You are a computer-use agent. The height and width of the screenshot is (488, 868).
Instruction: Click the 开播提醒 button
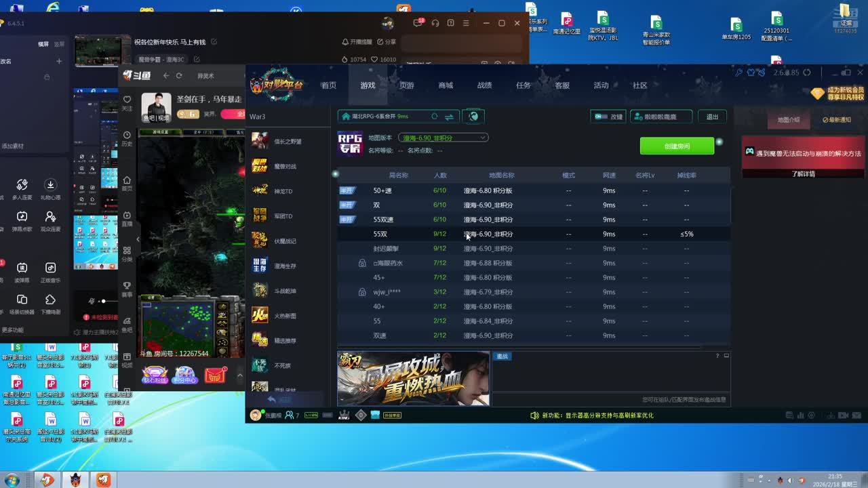pyautogui.click(x=357, y=42)
